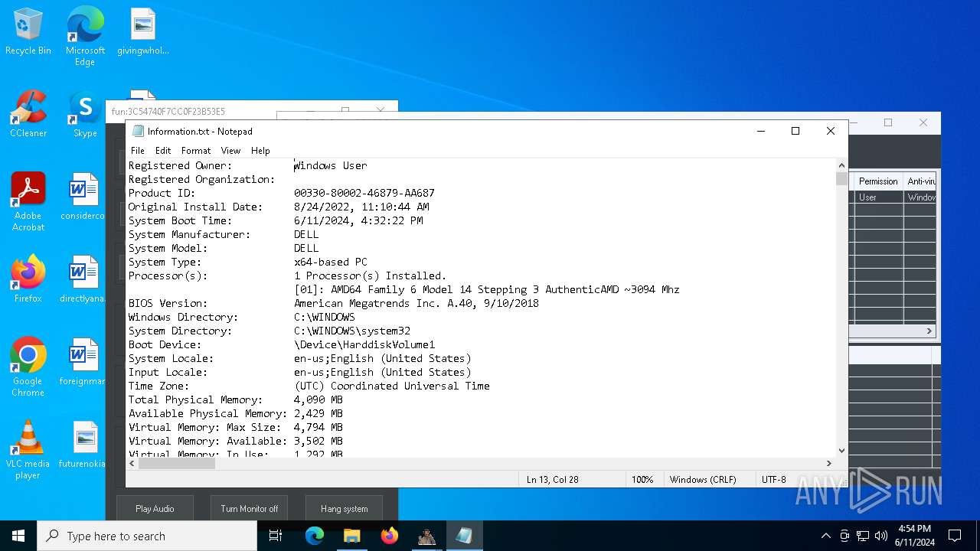Launch Firefox from the desktop
The image size is (980, 551).
tap(28, 280)
